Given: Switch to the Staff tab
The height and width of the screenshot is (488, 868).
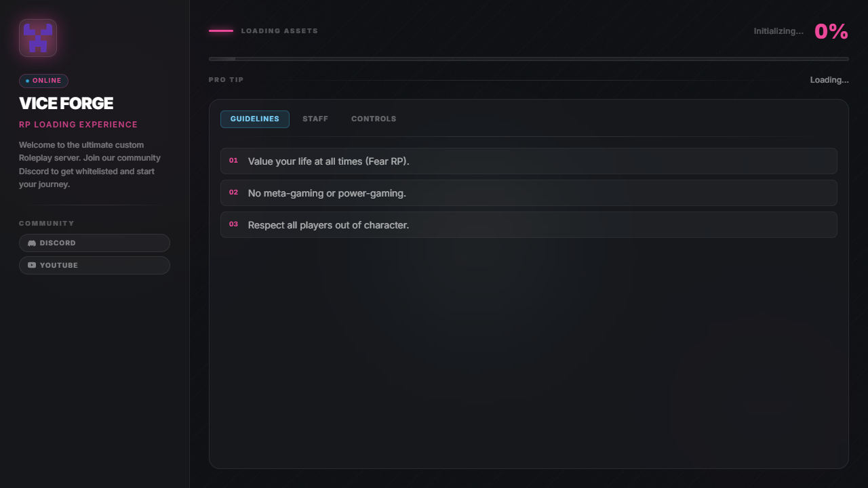Looking at the screenshot, I should pos(315,119).
